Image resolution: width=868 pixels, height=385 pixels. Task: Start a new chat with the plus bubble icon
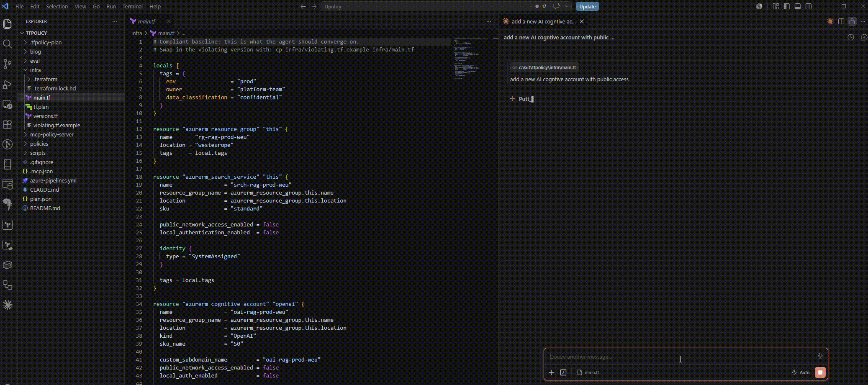pos(864,37)
